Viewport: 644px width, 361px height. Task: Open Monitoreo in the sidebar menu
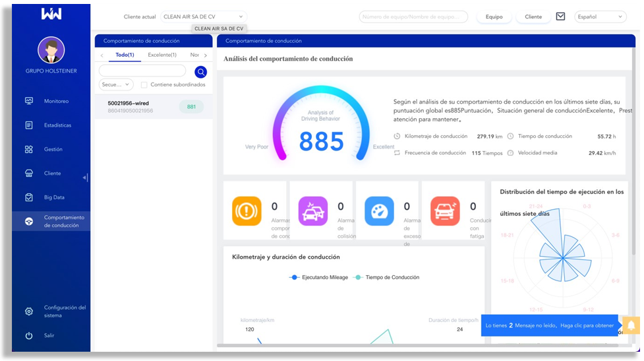[x=56, y=102]
